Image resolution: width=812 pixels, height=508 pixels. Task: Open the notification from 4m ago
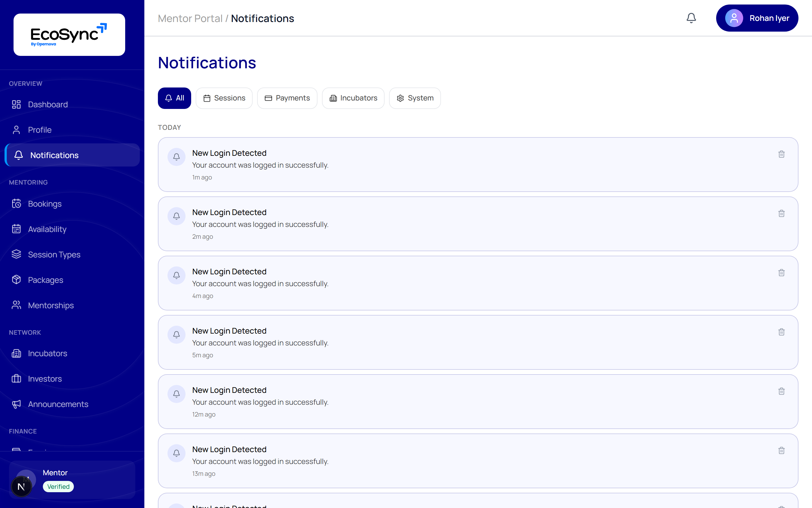478,283
